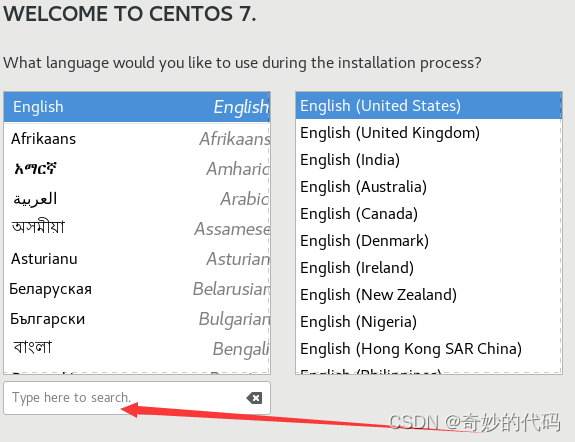The height and width of the screenshot is (442, 575).
Task: Choose English (Nigeria) locale
Action: coord(428,321)
